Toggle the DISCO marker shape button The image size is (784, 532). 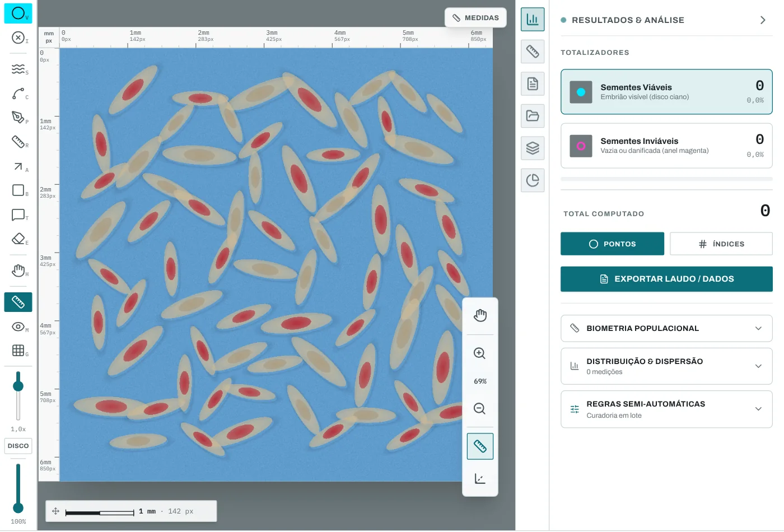pyautogui.click(x=18, y=446)
